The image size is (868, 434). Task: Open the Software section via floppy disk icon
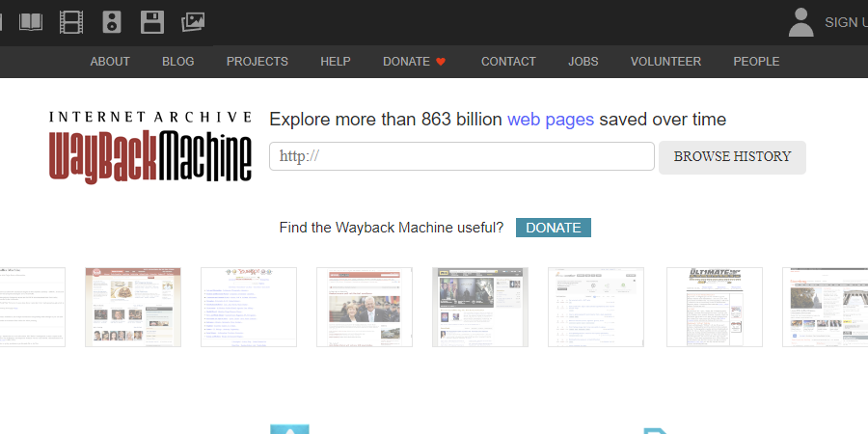pos(152,21)
